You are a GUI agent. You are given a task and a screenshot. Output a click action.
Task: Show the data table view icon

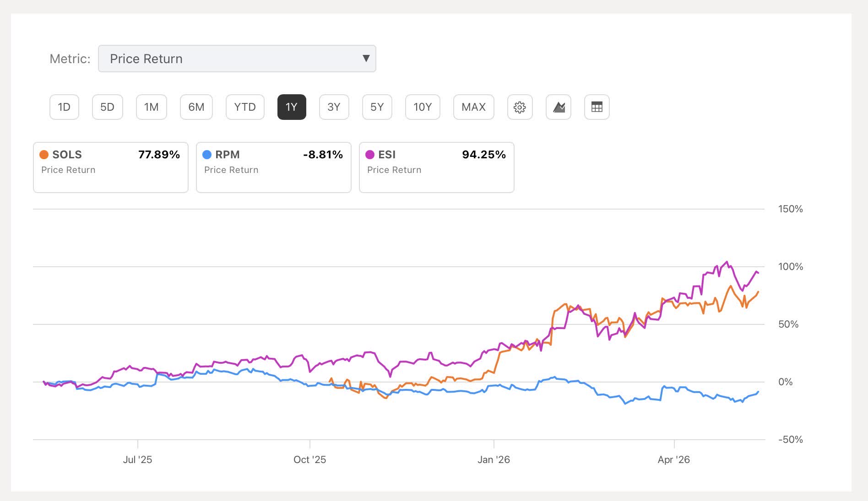click(x=597, y=107)
